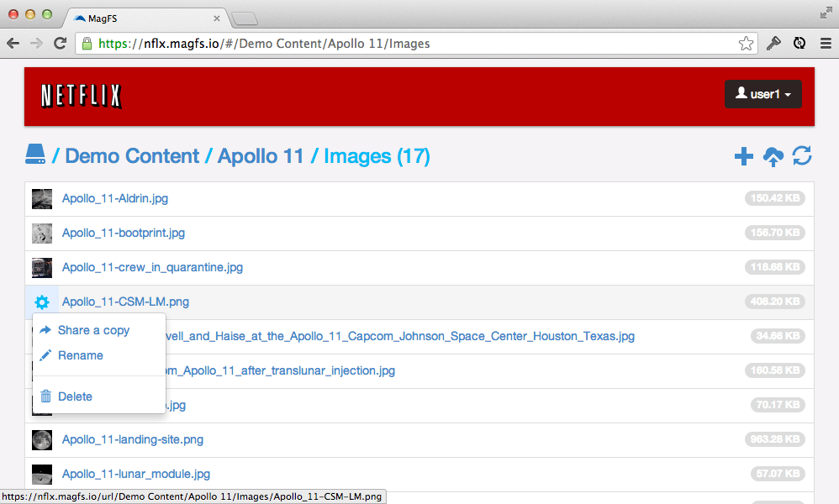
Task: Navigate to Demo Content via the breadcrumb
Action: tap(131, 155)
